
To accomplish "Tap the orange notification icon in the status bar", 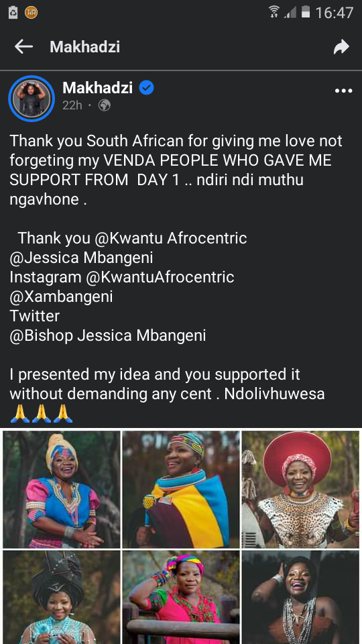I will [32, 13].
